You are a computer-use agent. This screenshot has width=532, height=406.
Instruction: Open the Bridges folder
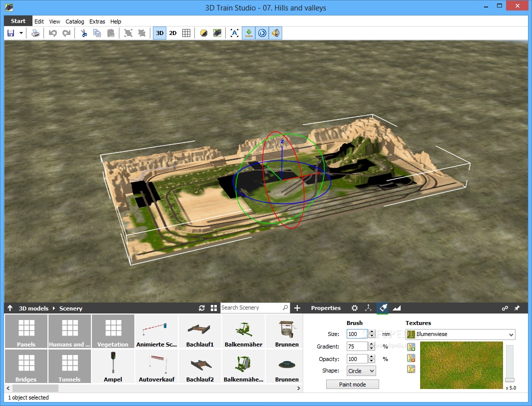click(x=26, y=366)
